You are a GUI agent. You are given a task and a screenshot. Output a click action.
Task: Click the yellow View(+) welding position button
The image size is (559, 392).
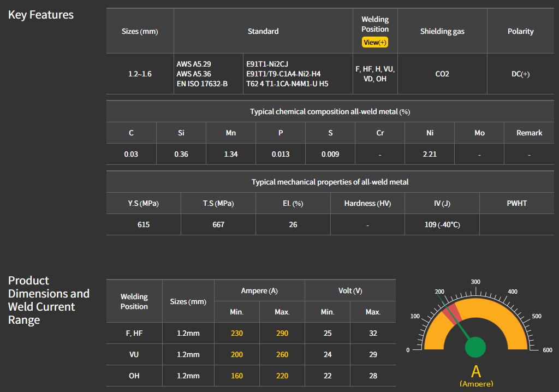(374, 43)
